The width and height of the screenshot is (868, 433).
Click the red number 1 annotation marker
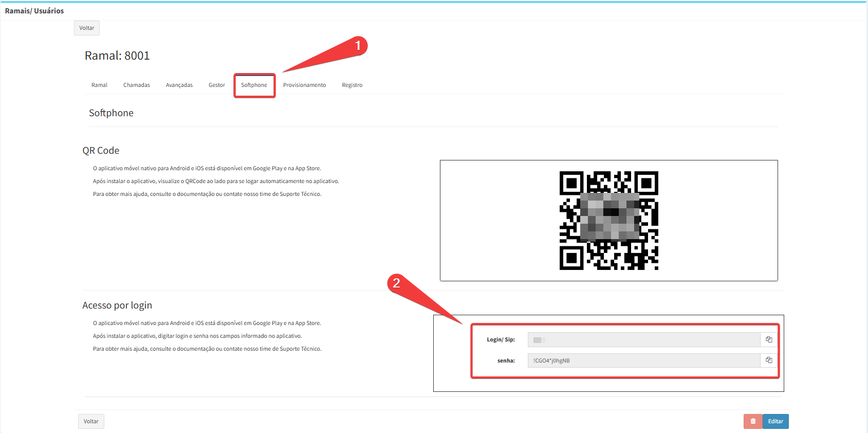(358, 46)
